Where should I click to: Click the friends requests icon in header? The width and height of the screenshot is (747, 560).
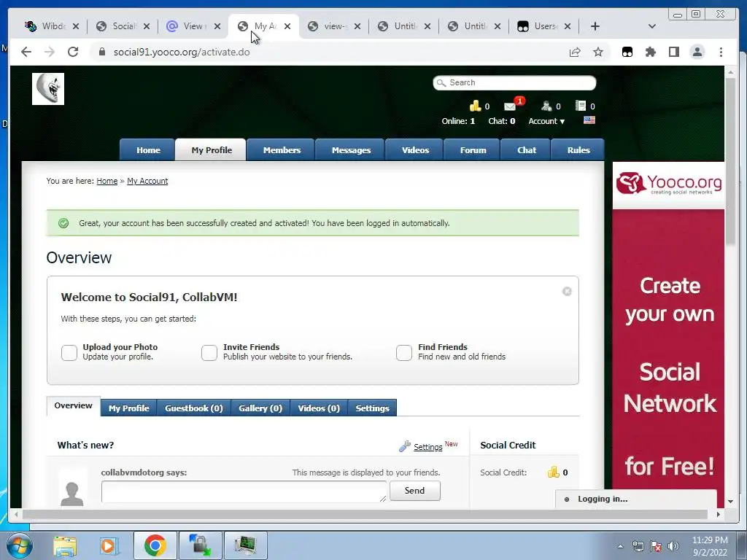tap(546, 106)
